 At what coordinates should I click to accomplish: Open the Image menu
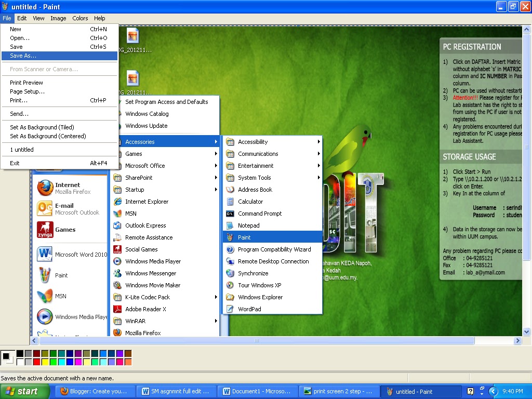pyautogui.click(x=58, y=18)
